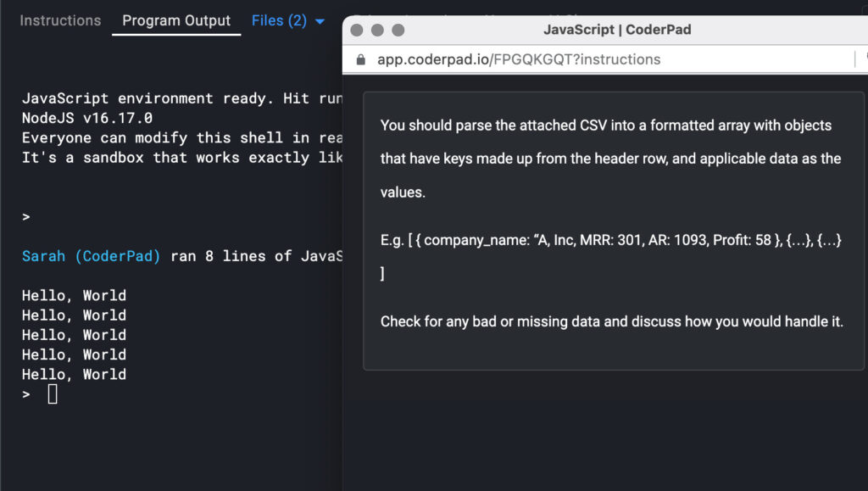Image resolution: width=868 pixels, height=491 pixels.
Task: Click the NodeJS v16.17.0 version line
Action: pos(86,118)
